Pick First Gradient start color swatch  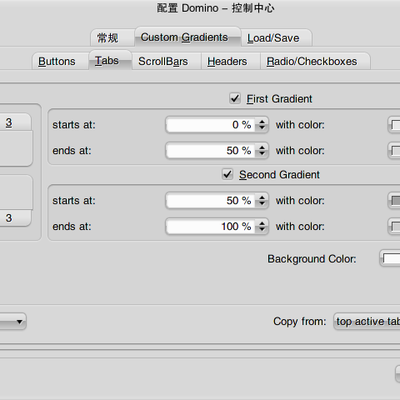394,125
